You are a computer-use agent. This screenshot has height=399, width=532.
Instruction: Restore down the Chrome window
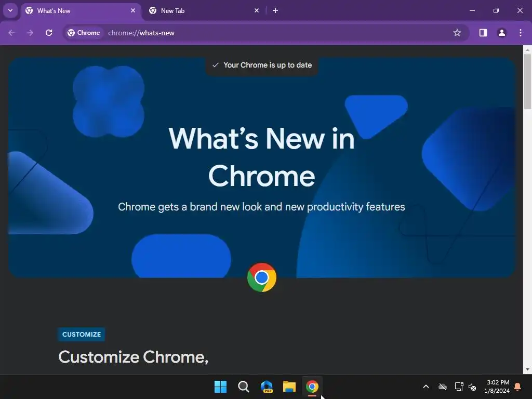(x=496, y=10)
